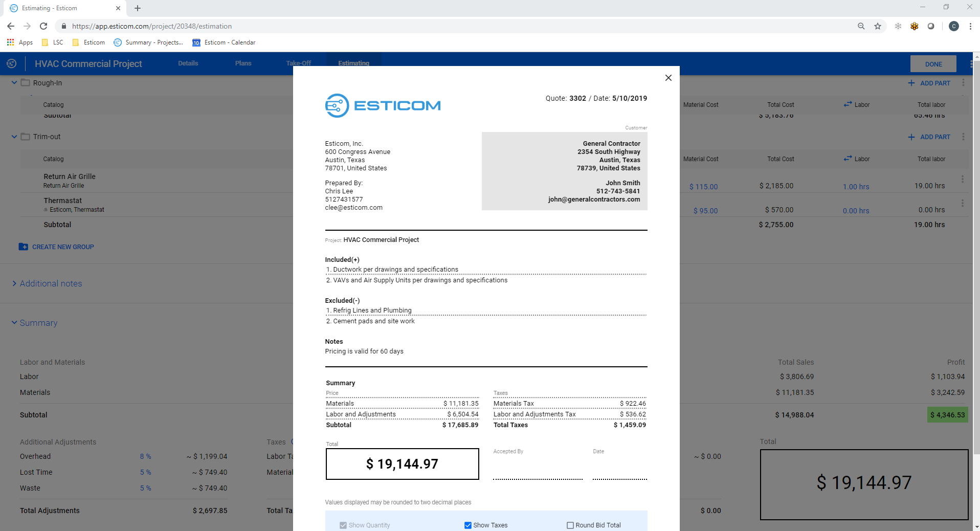The width and height of the screenshot is (980, 531).
Task: Click the HVAC Commercial Project title
Action: [88, 63]
